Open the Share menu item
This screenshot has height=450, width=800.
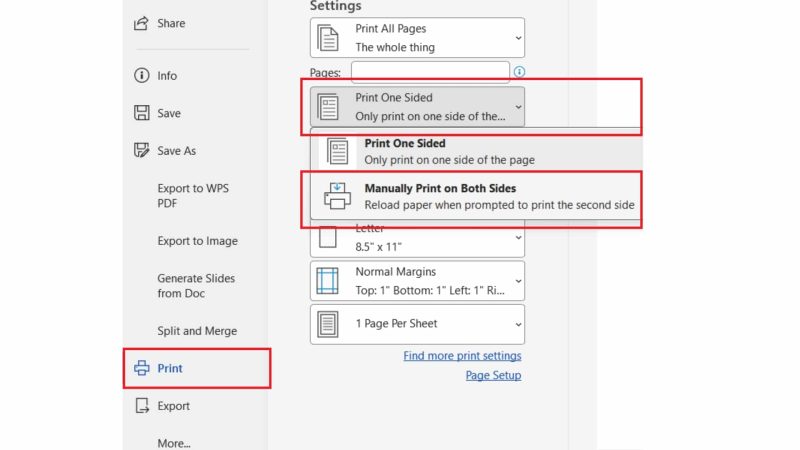(x=171, y=23)
